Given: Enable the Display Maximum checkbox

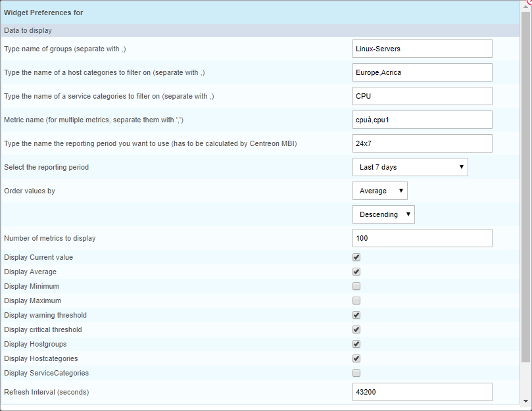Looking at the screenshot, I should click(356, 301).
